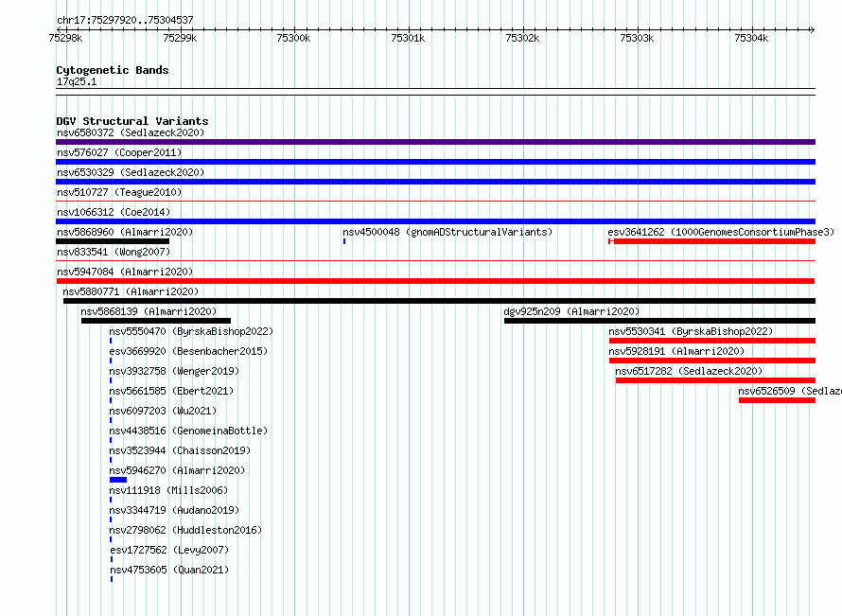This screenshot has width=842, height=616.
Task: Select the purple nsv6580372 variant bar
Action: point(435,142)
